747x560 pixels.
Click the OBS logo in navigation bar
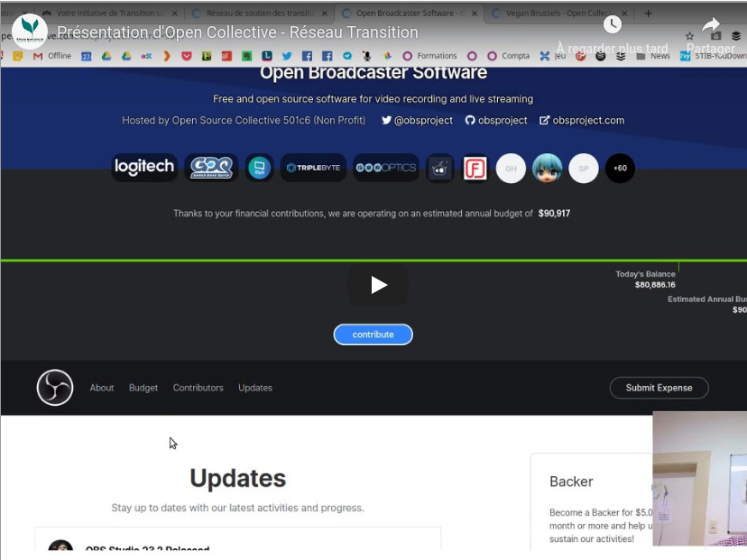pos(55,388)
